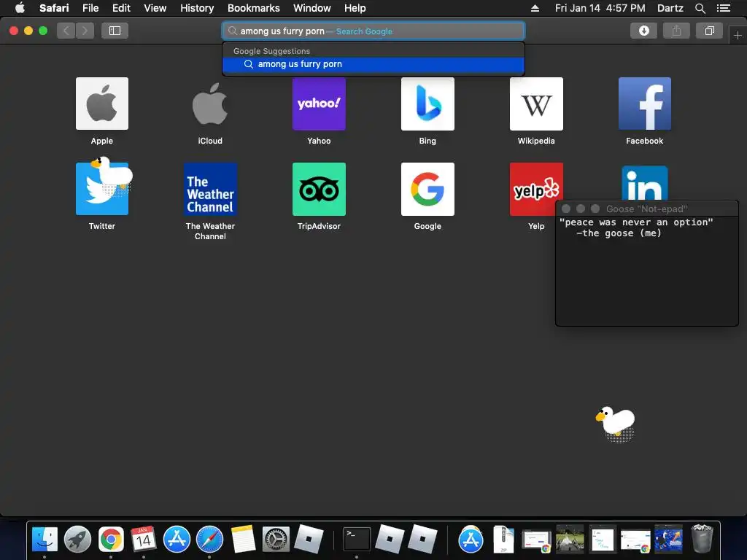Go back using Safari's back arrow
This screenshot has height=560, width=747.
(x=66, y=31)
